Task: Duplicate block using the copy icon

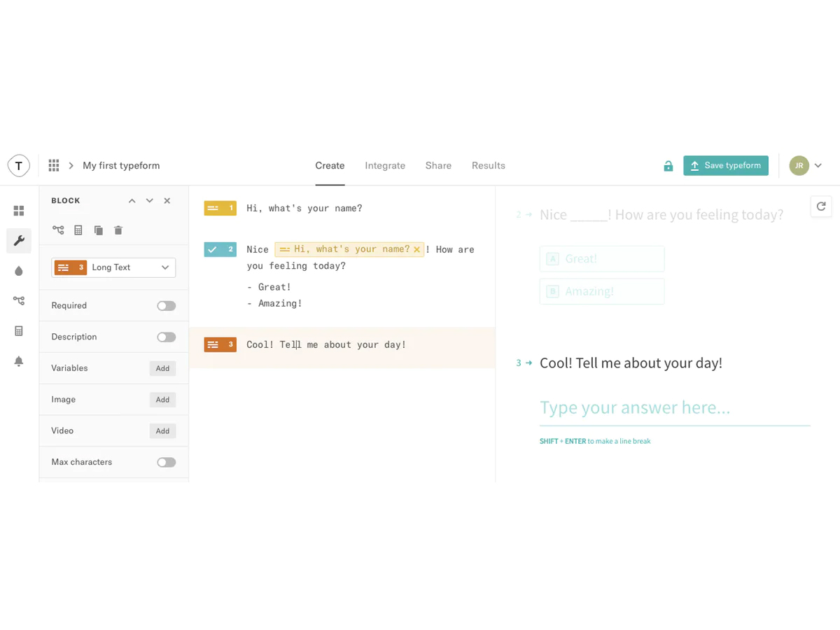Action: [x=99, y=230]
